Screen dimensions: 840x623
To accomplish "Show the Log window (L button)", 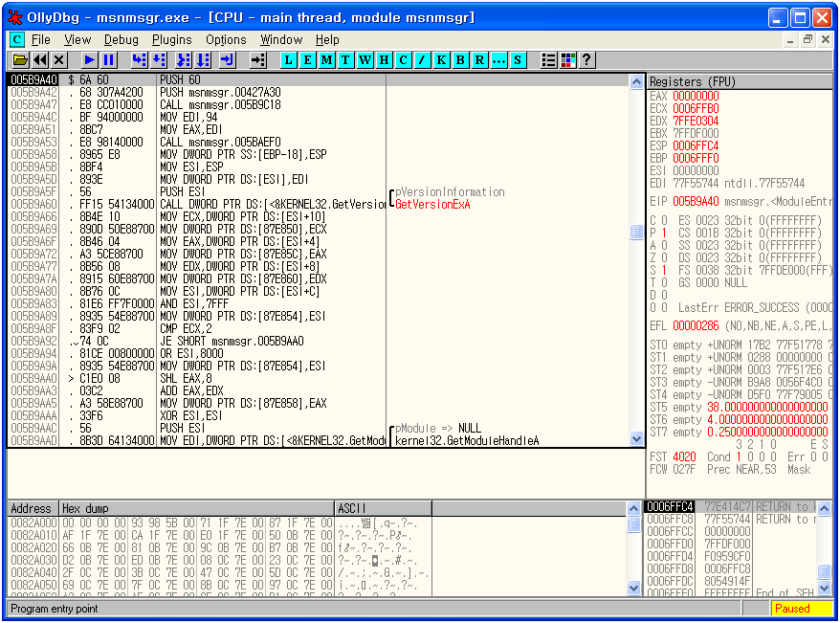I will click(x=288, y=60).
